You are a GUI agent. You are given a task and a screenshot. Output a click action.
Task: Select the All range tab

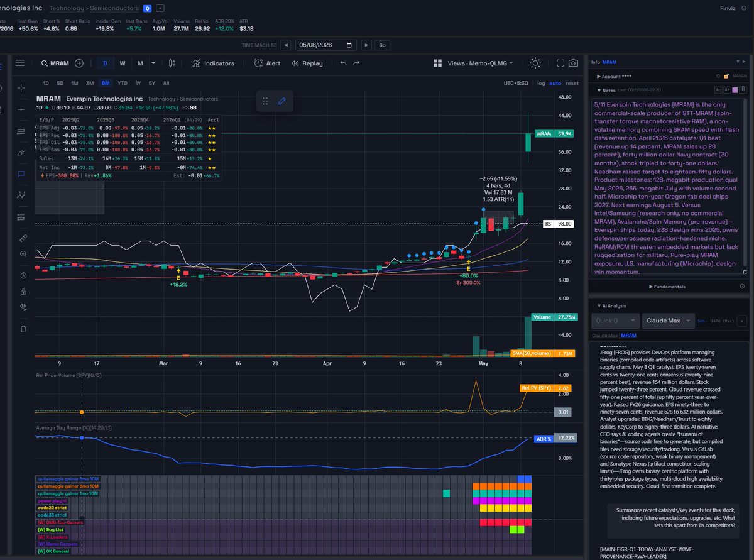click(166, 83)
